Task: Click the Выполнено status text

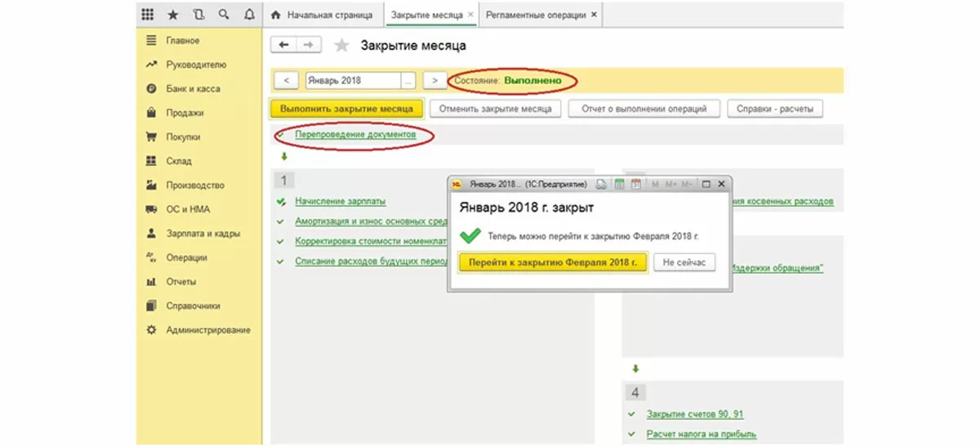Action: [x=532, y=81]
